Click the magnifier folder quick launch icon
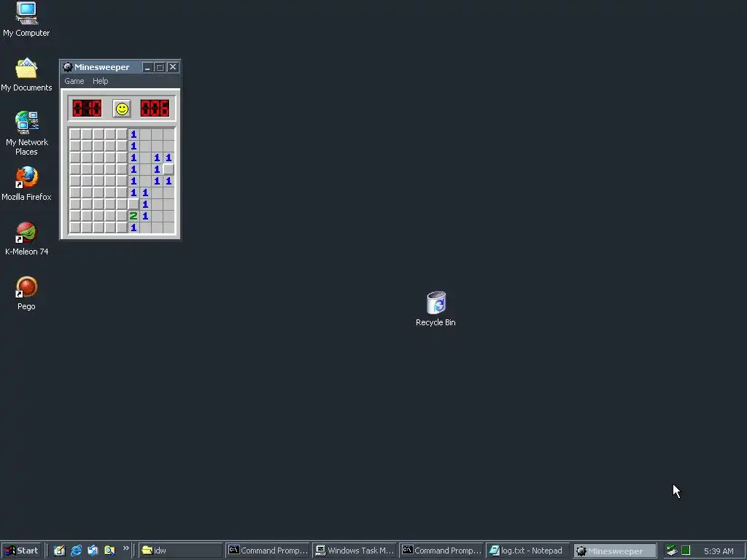The image size is (747, 560). (x=109, y=551)
